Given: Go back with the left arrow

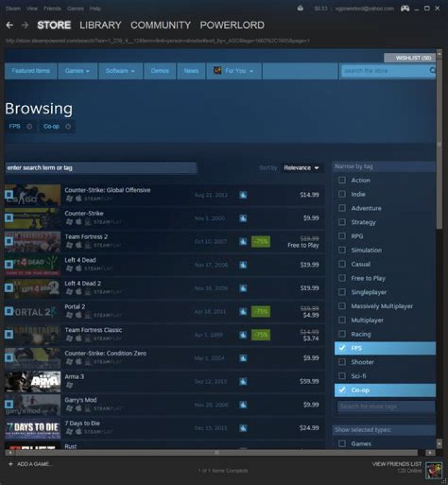Looking at the screenshot, I should pos(9,25).
